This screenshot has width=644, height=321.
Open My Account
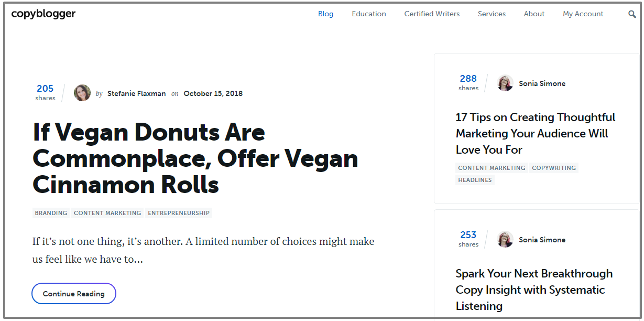pyautogui.click(x=583, y=14)
